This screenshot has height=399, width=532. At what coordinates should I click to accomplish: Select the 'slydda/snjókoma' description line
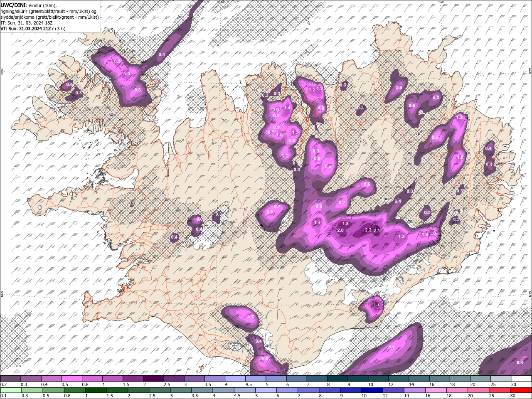49,17
